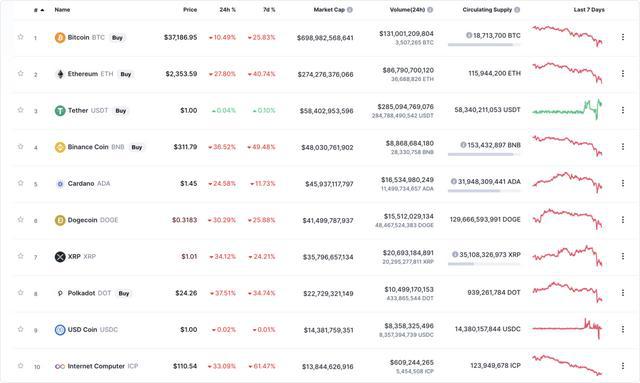Expand the options menu for USD Coin
The height and width of the screenshot is (383, 640).
pyautogui.click(x=622, y=329)
